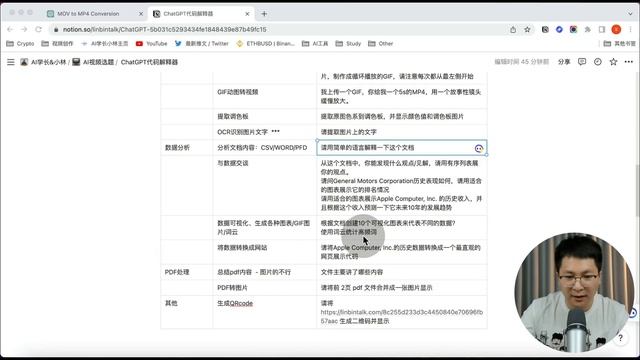
Task: Go to AI学长&小林 breadcrumb
Action: coord(43,62)
